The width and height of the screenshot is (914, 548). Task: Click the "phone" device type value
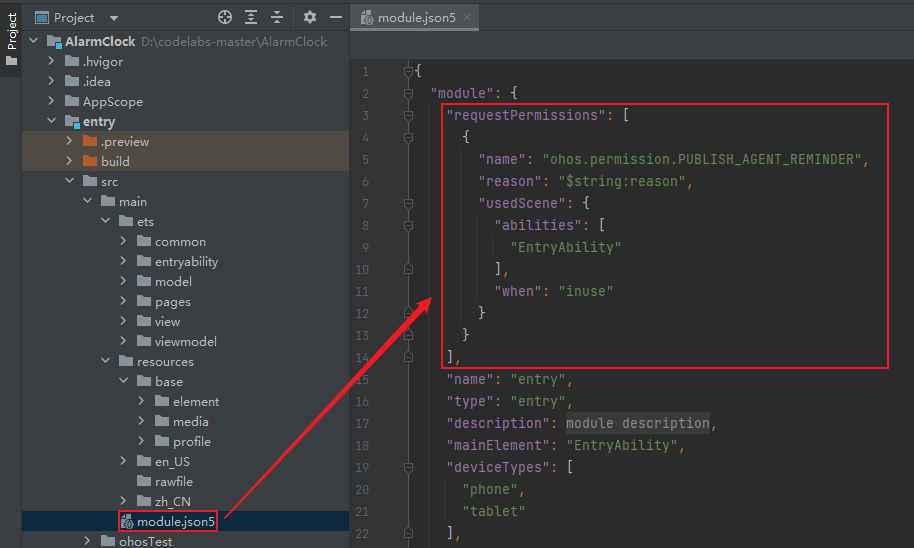tap(489, 489)
